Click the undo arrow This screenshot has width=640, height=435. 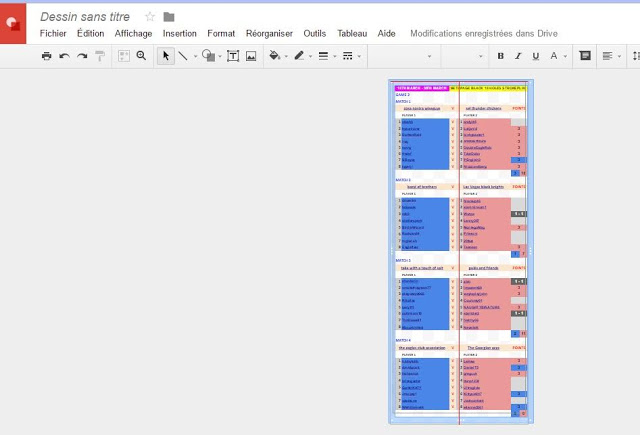[64, 56]
